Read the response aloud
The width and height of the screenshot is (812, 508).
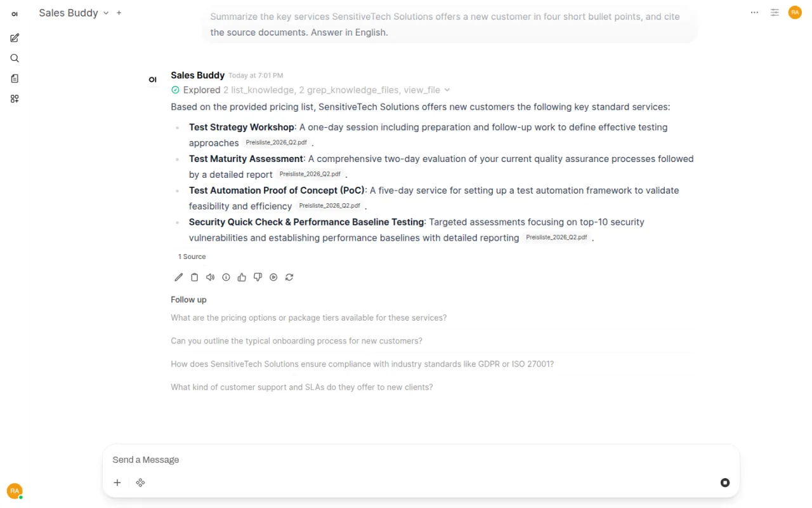211,277
